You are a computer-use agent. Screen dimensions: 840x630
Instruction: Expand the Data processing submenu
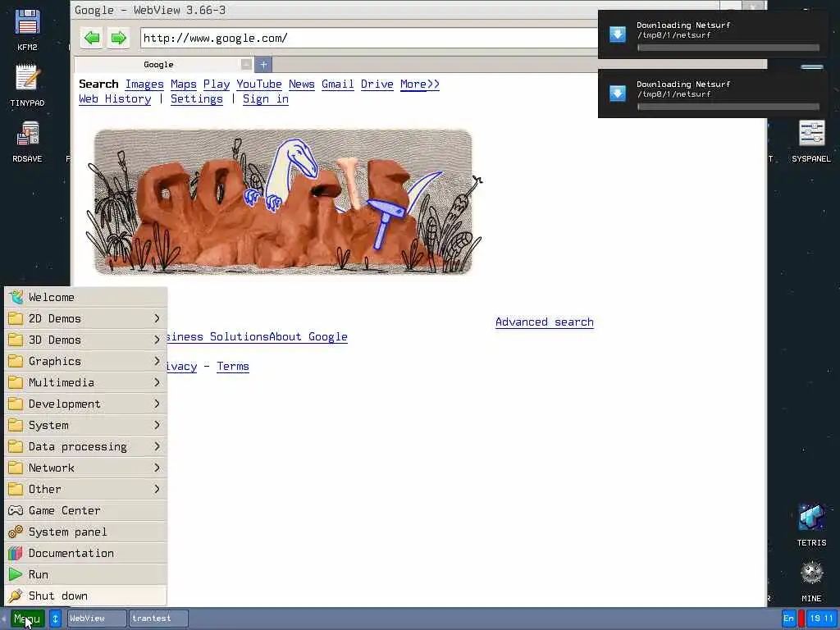85,446
